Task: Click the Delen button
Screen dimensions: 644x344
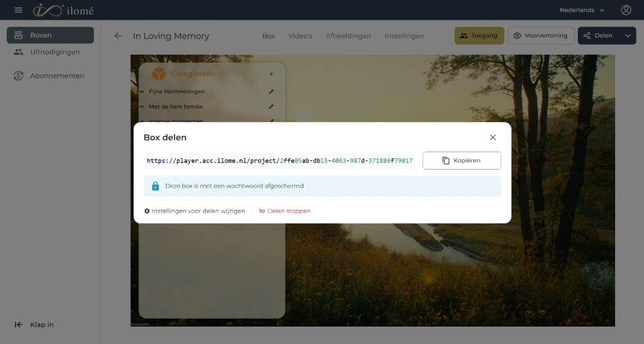Action: click(x=598, y=35)
